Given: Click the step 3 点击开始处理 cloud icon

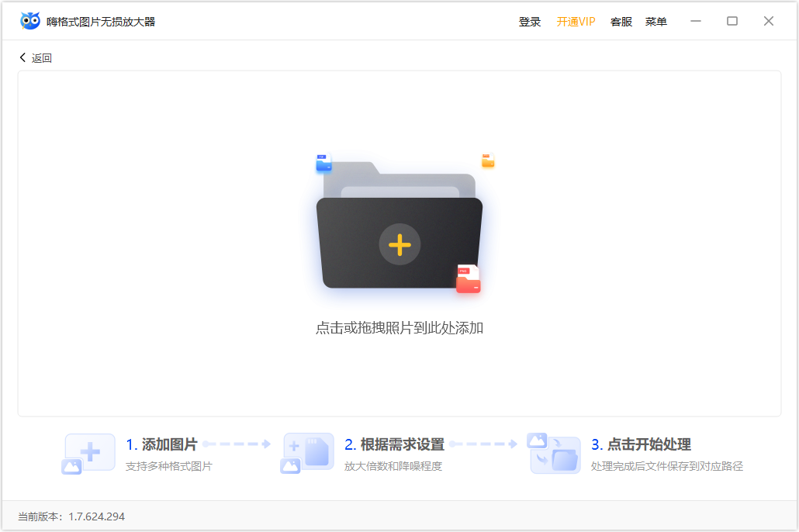Looking at the screenshot, I should (555, 453).
